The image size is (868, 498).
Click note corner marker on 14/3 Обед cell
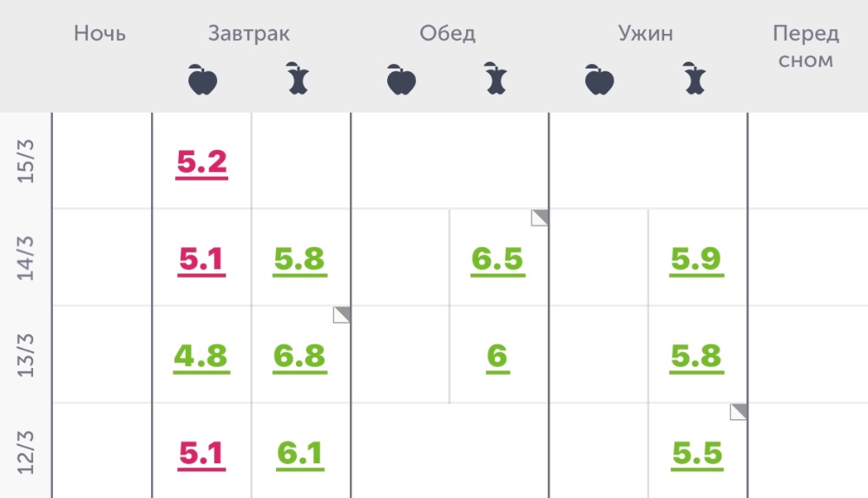pos(540,217)
